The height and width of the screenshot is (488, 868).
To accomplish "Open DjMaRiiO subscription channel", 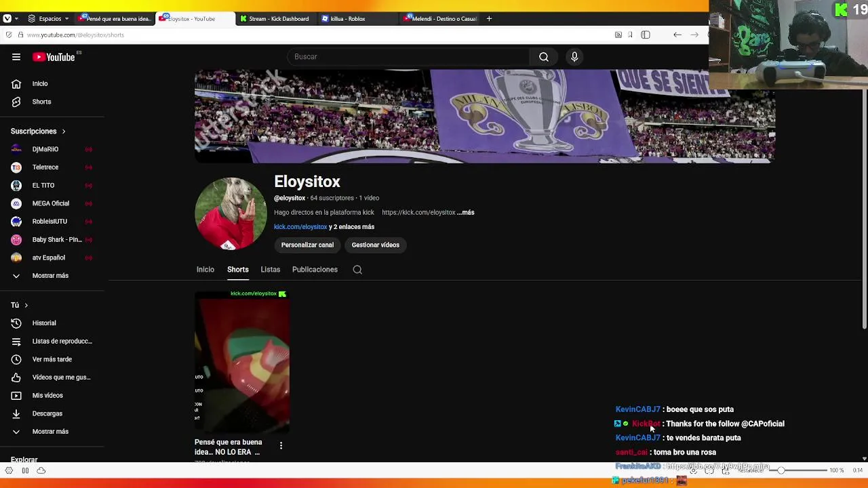I will click(45, 149).
